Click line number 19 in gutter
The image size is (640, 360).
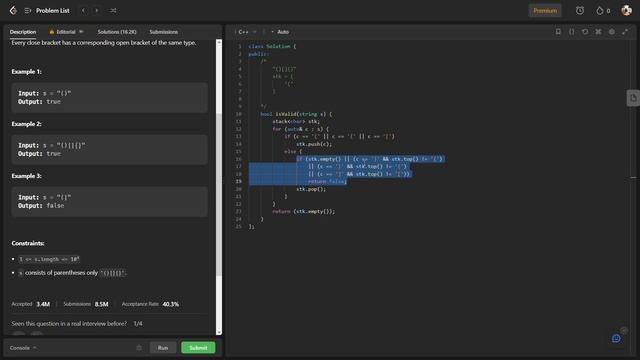pyautogui.click(x=238, y=181)
